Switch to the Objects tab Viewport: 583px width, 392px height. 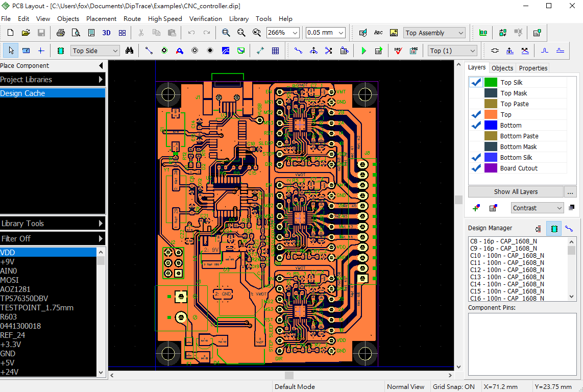tap(502, 68)
